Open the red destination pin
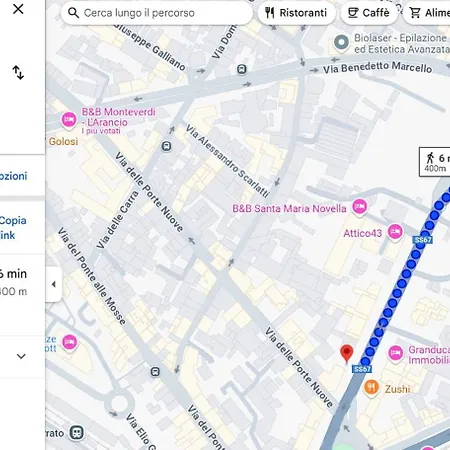 (x=347, y=353)
